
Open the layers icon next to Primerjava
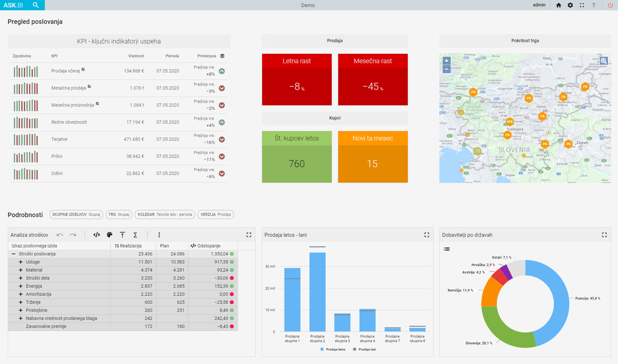click(222, 56)
